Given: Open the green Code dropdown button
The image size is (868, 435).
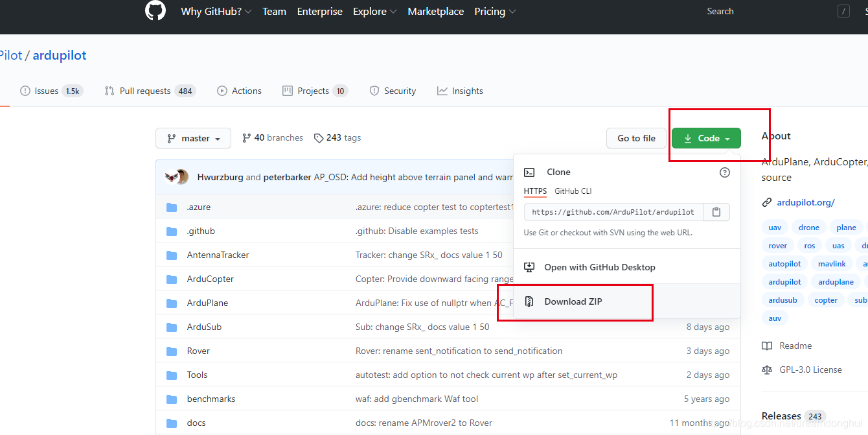Looking at the screenshot, I should [x=706, y=138].
